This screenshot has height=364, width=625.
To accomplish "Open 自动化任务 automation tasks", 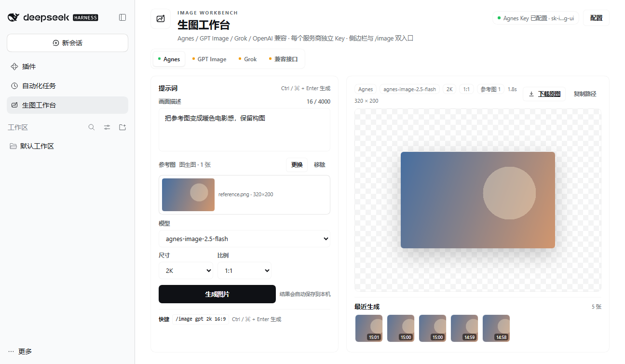I will click(68, 86).
